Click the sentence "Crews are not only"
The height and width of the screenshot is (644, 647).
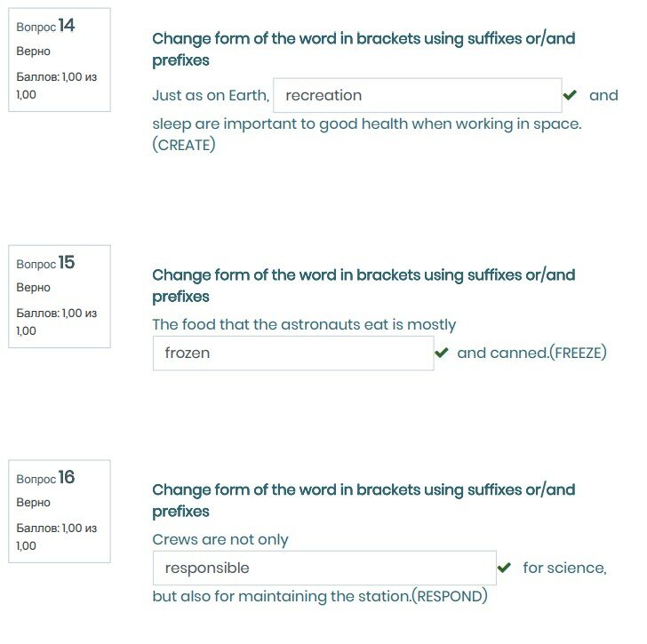point(220,539)
